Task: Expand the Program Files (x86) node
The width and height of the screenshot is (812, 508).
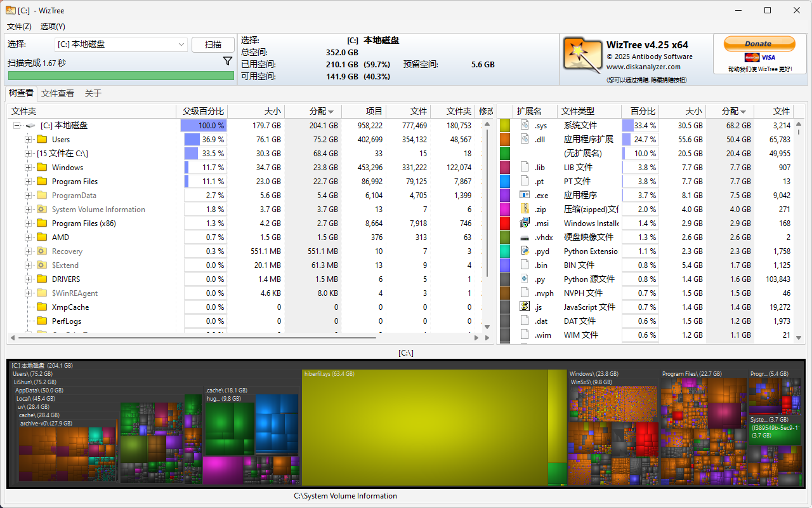Action: point(28,224)
